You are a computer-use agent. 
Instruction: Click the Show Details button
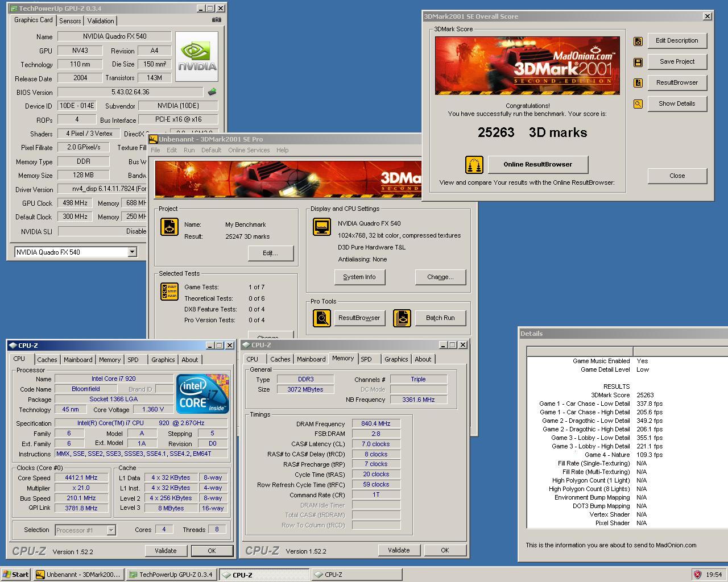pyautogui.click(x=677, y=103)
